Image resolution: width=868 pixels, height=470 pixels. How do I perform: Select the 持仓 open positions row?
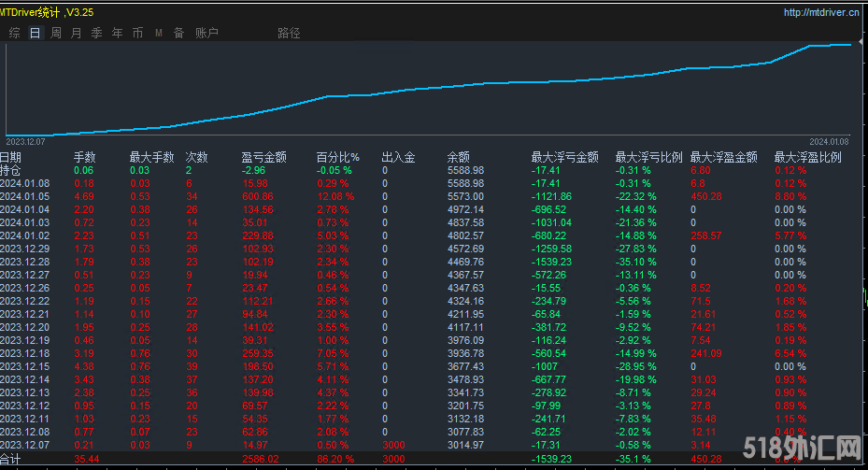9,170
